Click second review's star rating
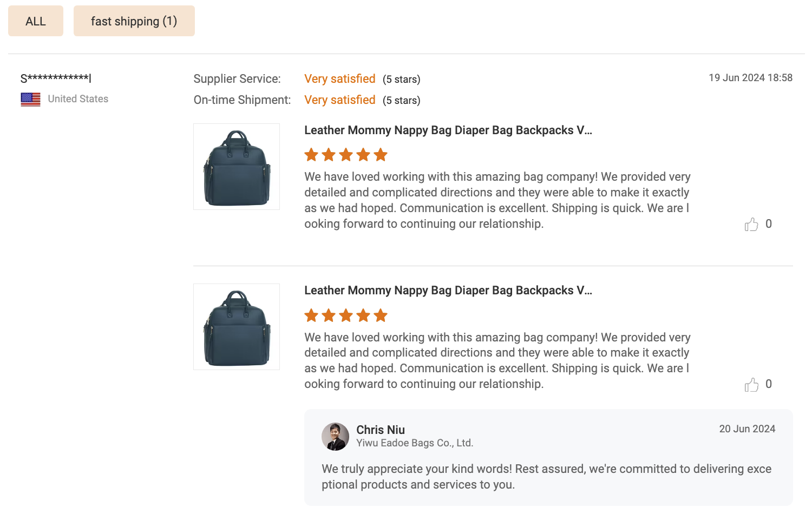Screen dimensions: 812x527 click(x=346, y=315)
